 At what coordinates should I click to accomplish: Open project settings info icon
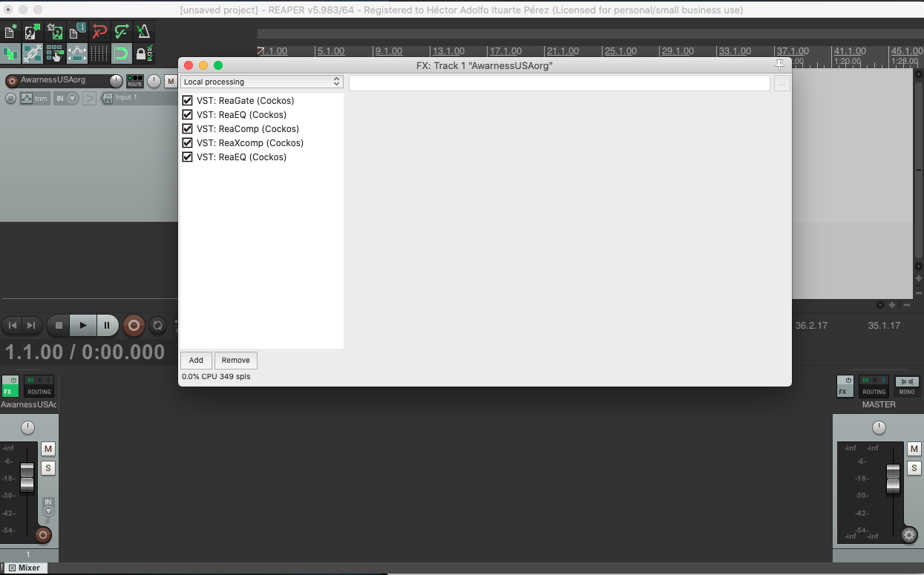77,32
